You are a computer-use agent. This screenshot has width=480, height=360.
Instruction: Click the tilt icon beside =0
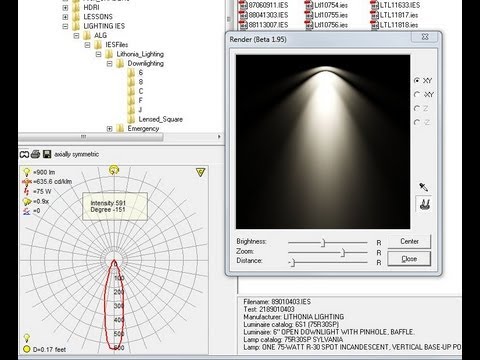coord(26,211)
